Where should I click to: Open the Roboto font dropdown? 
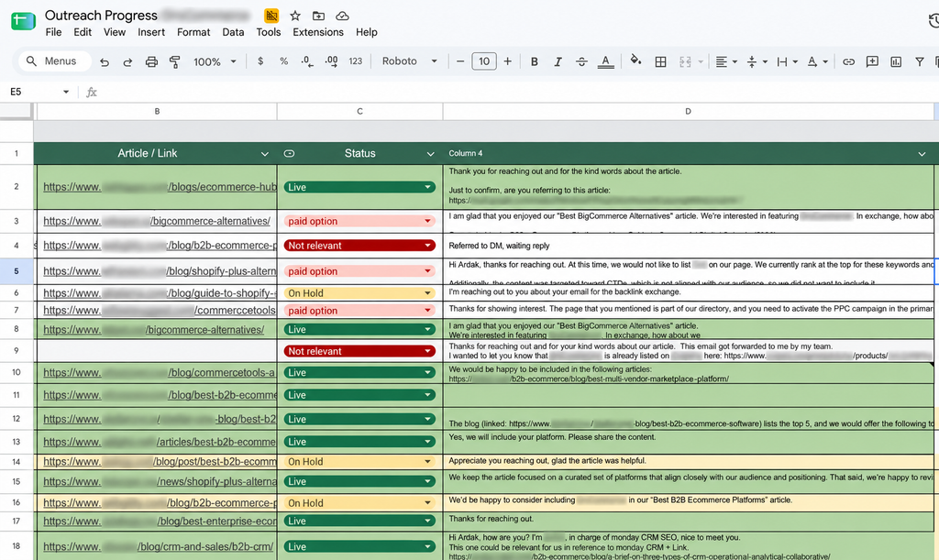pyautogui.click(x=410, y=61)
